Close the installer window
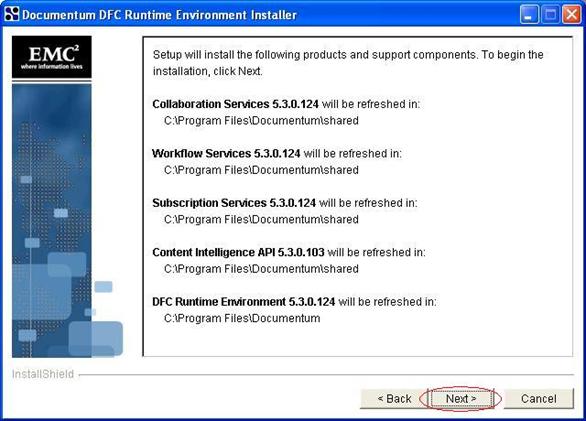Image resolution: width=586 pixels, height=421 pixels. (x=572, y=15)
